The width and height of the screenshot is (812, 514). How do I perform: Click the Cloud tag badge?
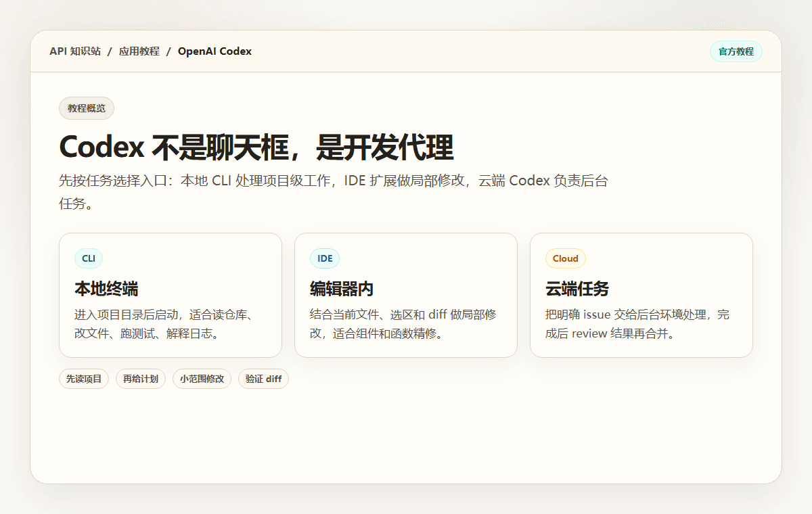point(566,258)
